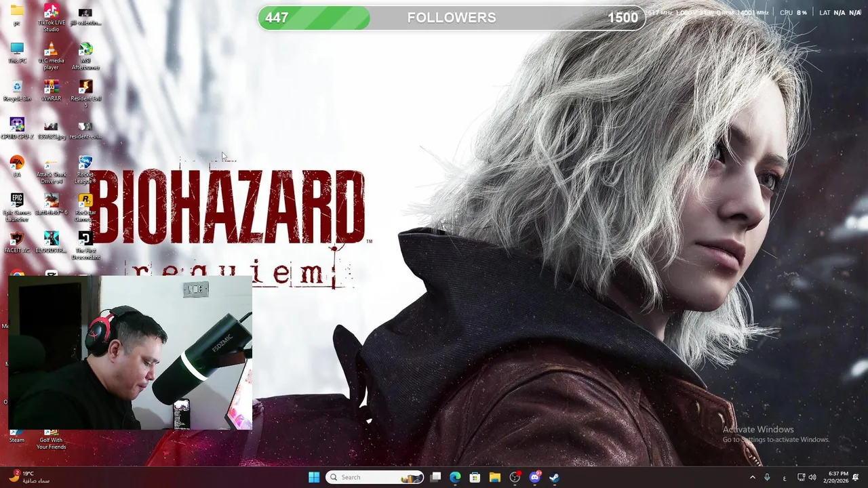The image size is (868, 488).
Task: Open Steam desktop shortcut
Action: 17,437
